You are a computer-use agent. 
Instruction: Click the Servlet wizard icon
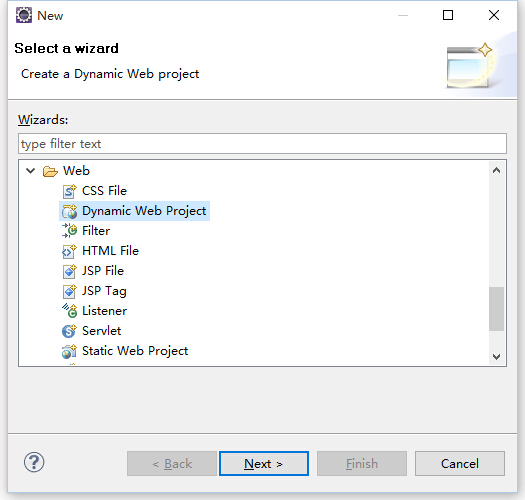pos(69,331)
